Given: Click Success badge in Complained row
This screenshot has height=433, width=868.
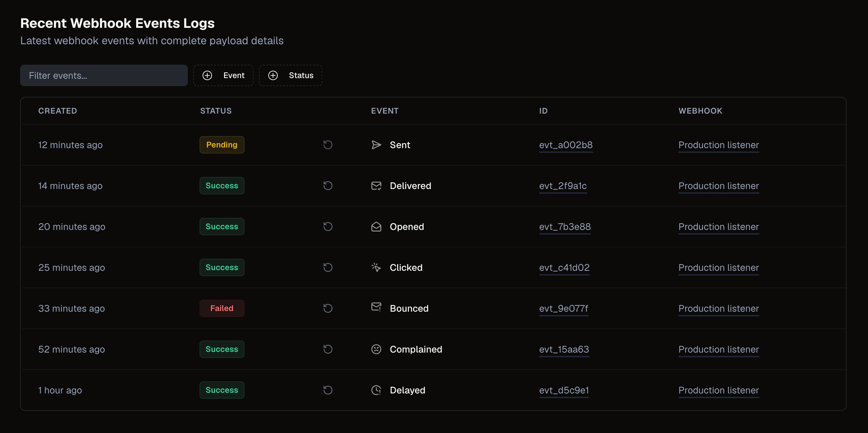Looking at the screenshot, I should point(222,349).
